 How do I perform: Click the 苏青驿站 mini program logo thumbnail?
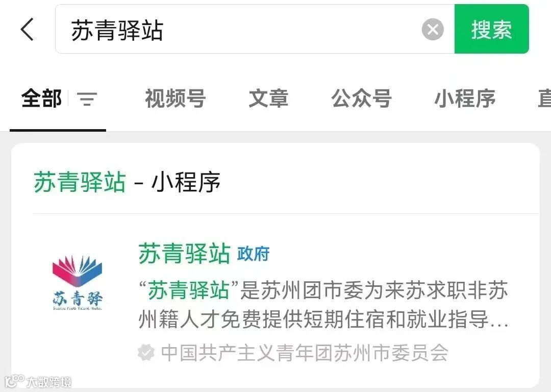(x=78, y=282)
